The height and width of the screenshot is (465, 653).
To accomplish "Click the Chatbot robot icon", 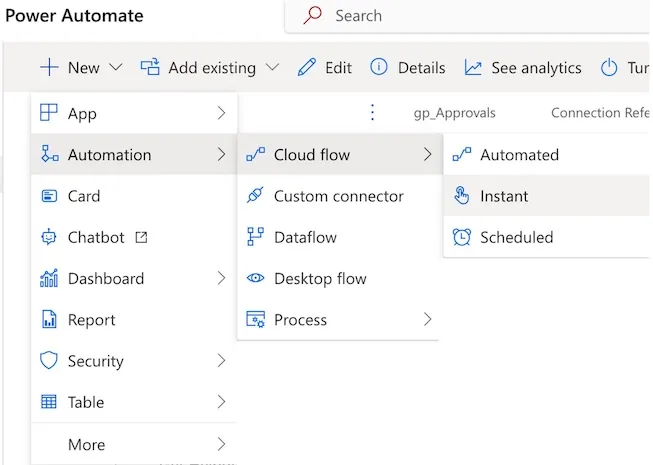I will click(49, 237).
